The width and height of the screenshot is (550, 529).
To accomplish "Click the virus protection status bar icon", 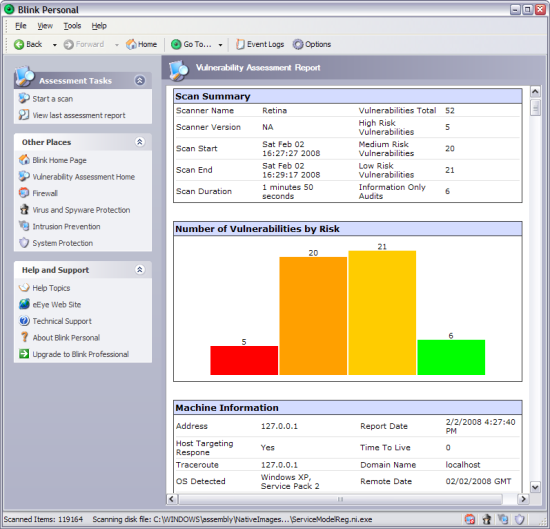I will (487, 519).
